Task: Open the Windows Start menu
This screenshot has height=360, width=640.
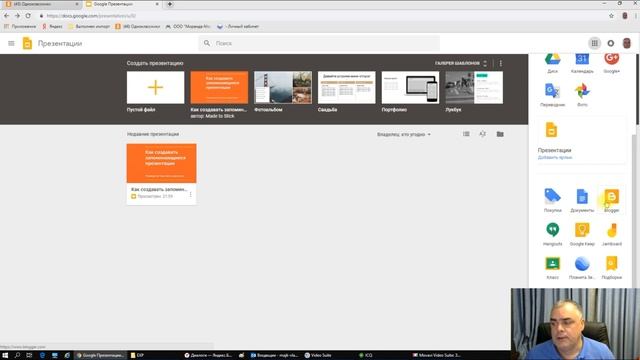Action: (x=5, y=356)
